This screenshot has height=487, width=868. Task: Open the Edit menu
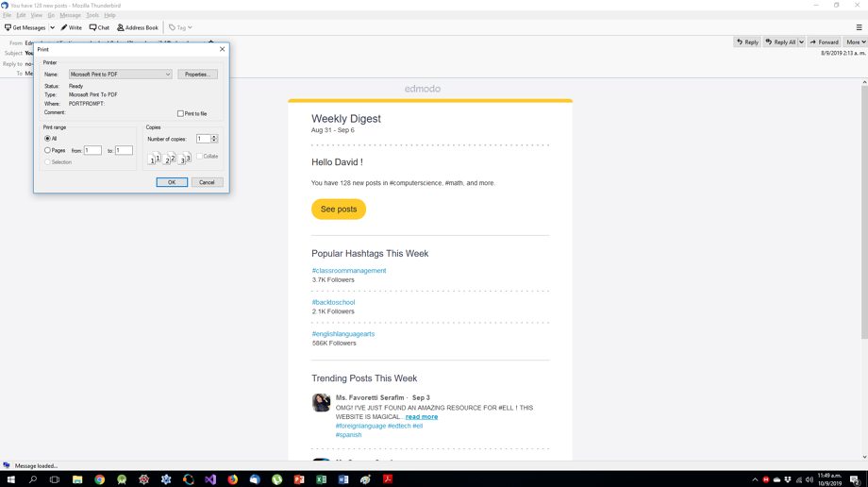(x=21, y=15)
